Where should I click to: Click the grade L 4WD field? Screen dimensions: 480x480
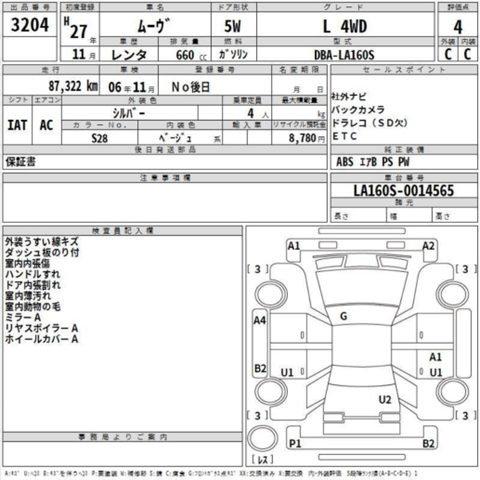point(345,26)
